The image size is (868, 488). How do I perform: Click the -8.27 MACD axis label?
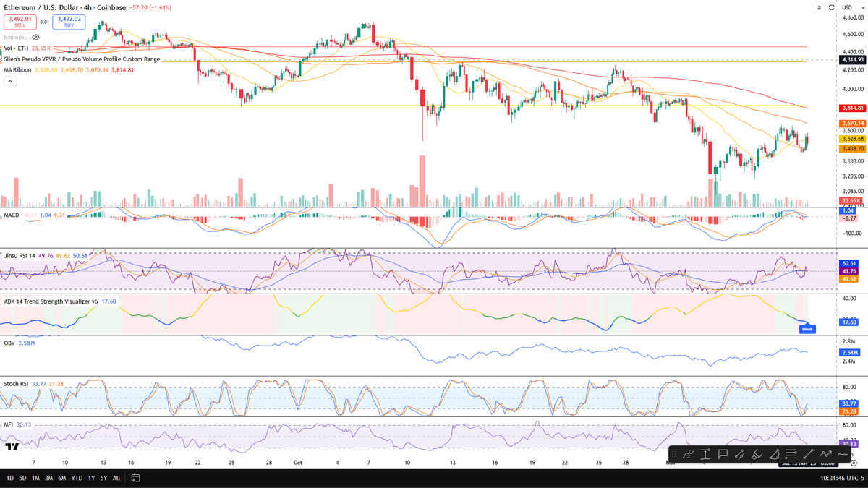point(848,218)
